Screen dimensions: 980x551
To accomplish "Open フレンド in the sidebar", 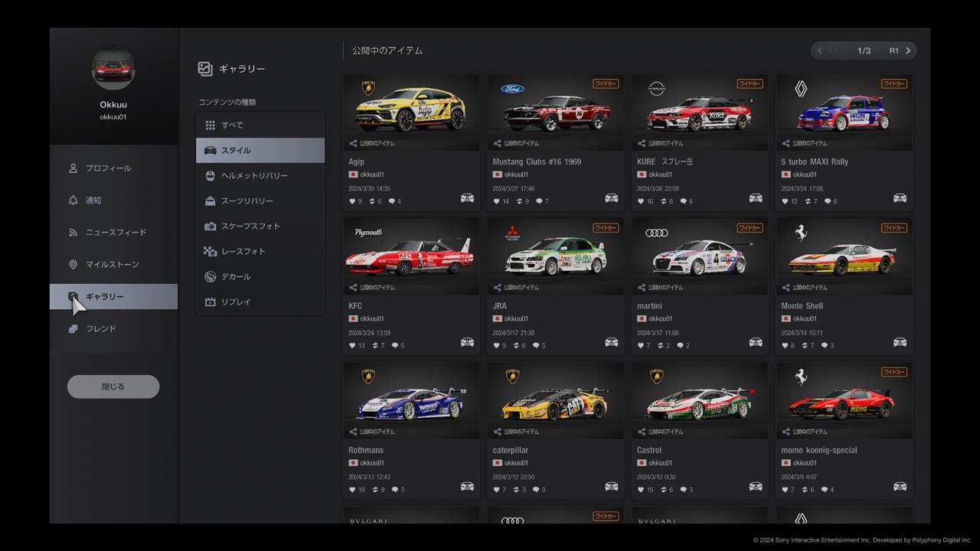I will 113,329.
